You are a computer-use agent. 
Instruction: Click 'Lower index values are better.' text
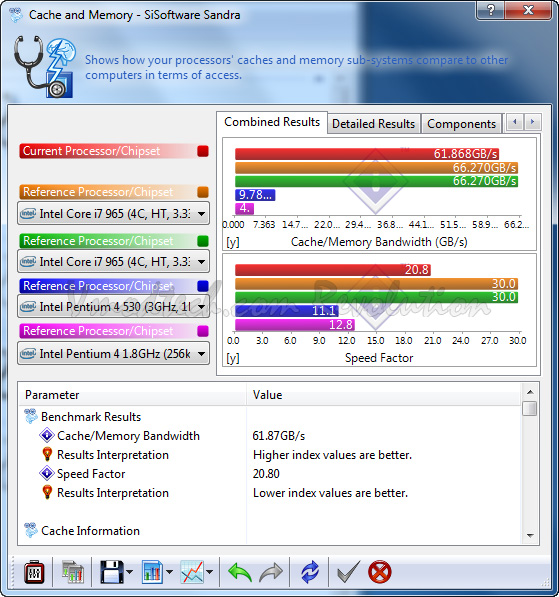point(331,493)
